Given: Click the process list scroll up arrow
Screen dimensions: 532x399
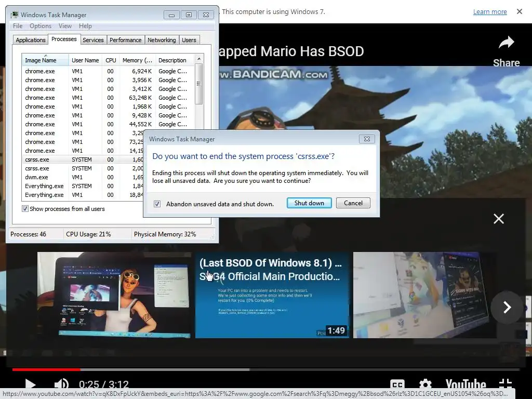Looking at the screenshot, I should [x=199, y=59].
